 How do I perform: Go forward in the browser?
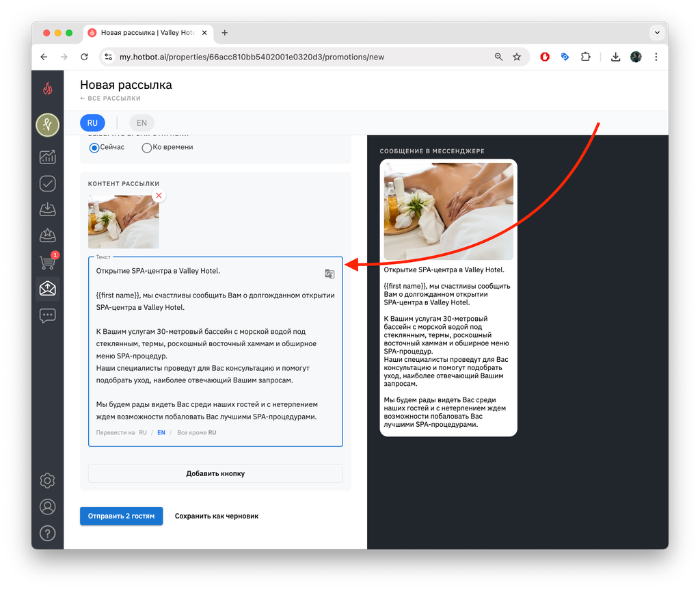[x=64, y=57]
